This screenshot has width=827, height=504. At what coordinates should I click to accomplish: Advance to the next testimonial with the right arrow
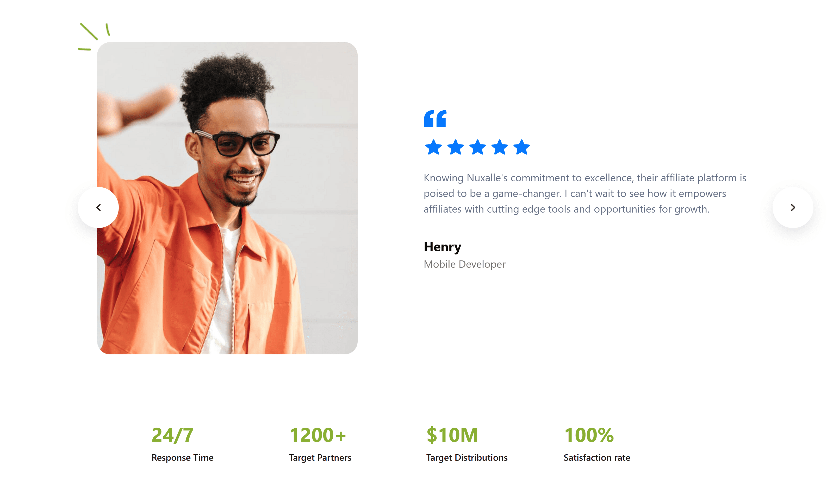[x=793, y=208]
